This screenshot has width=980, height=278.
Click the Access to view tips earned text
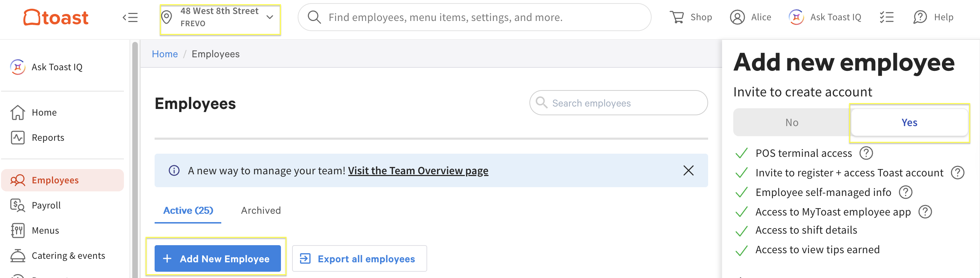click(x=817, y=249)
